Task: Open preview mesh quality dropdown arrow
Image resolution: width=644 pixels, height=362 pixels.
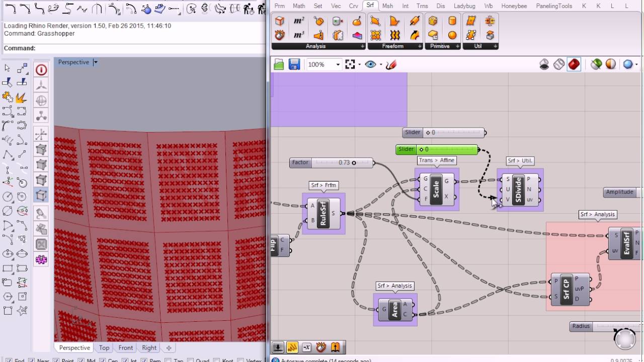Action: tap(637, 64)
